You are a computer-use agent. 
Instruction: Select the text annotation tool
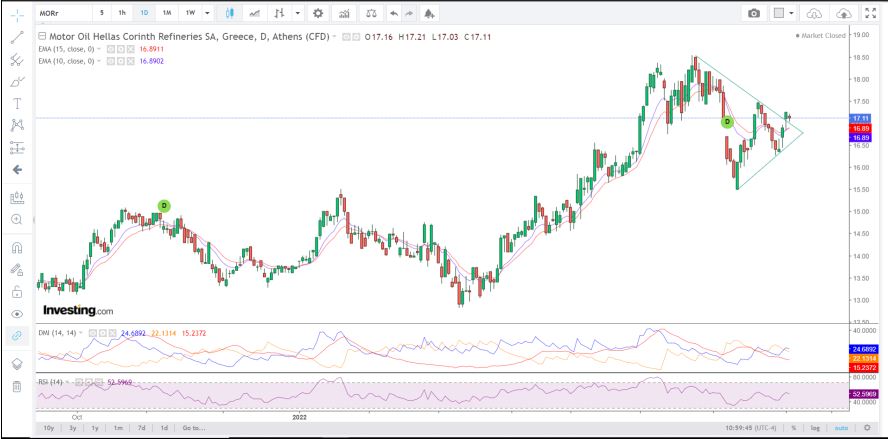(16, 103)
